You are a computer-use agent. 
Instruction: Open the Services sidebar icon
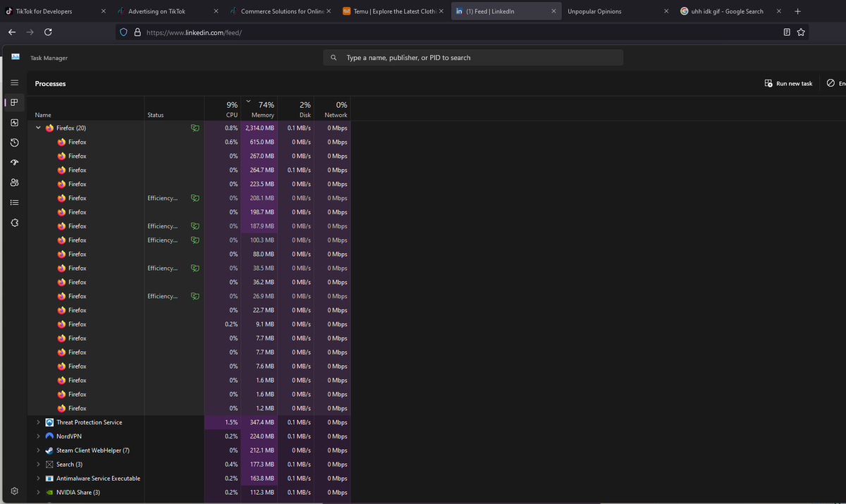tap(14, 222)
